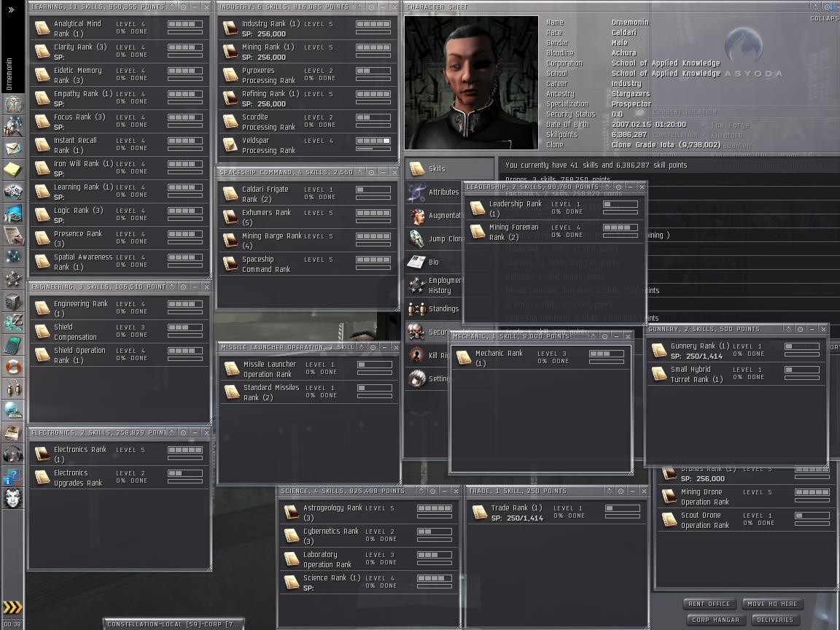Click the Electronics Upgrades skill book icon
Viewport: 840px width, 630px height.
coord(42,477)
